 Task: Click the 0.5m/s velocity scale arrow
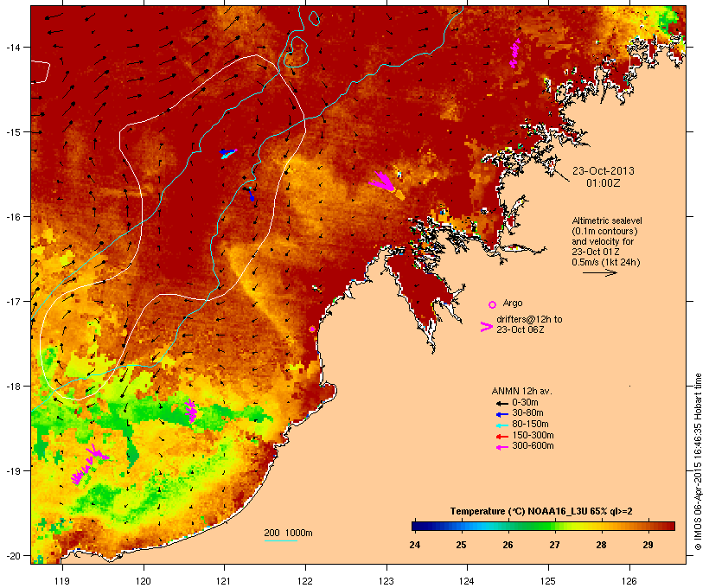click(599, 272)
